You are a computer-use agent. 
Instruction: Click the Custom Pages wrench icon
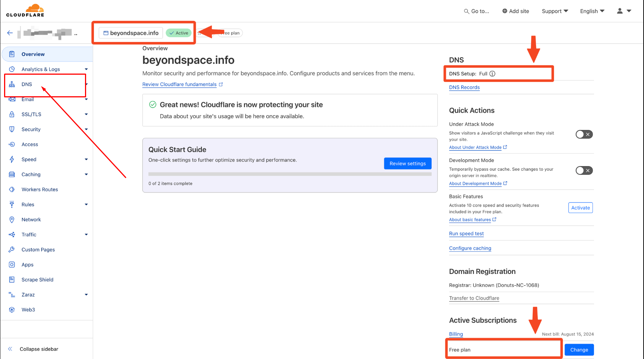point(12,250)
